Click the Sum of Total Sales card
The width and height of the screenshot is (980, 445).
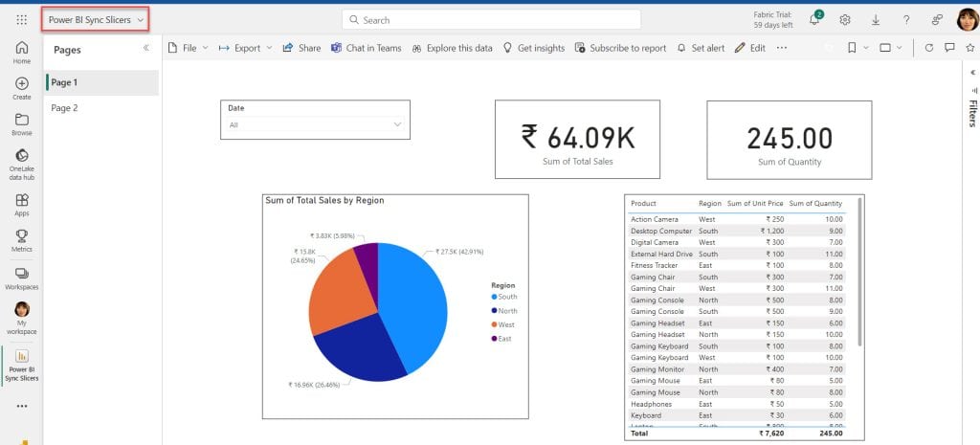click(x=577, y=139)
